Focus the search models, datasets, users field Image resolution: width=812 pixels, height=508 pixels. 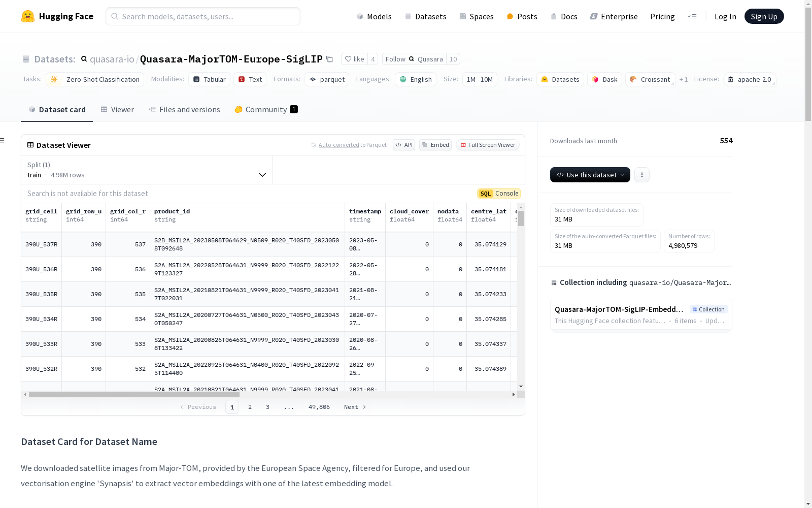tap(203, 16)
